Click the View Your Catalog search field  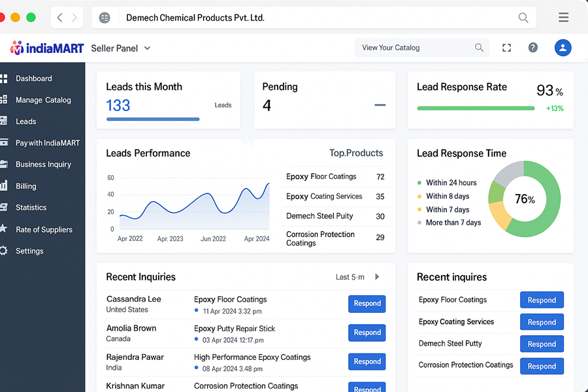(x=422, y=48)
